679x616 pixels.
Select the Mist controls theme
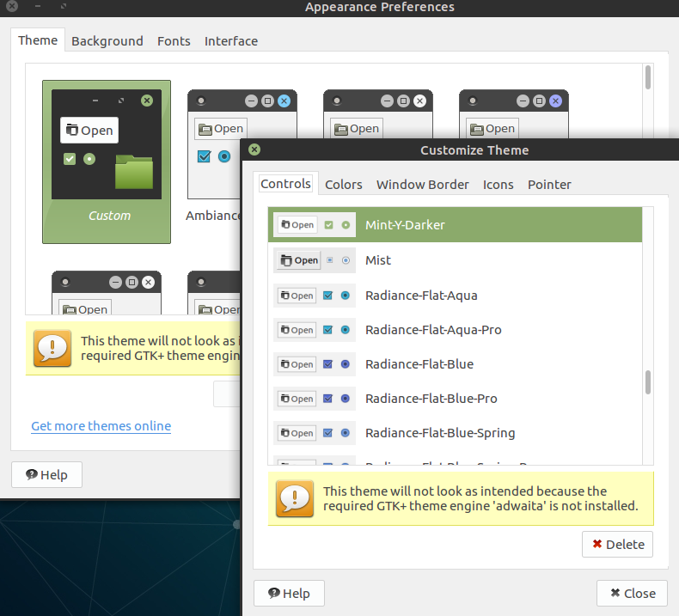pyautogui.click(x=455, y=260)
